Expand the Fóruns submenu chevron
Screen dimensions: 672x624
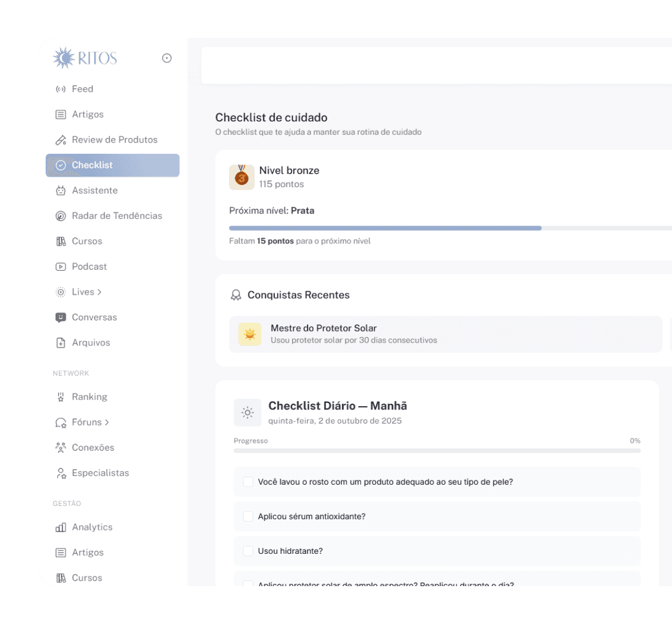click(x=107, y=422)
